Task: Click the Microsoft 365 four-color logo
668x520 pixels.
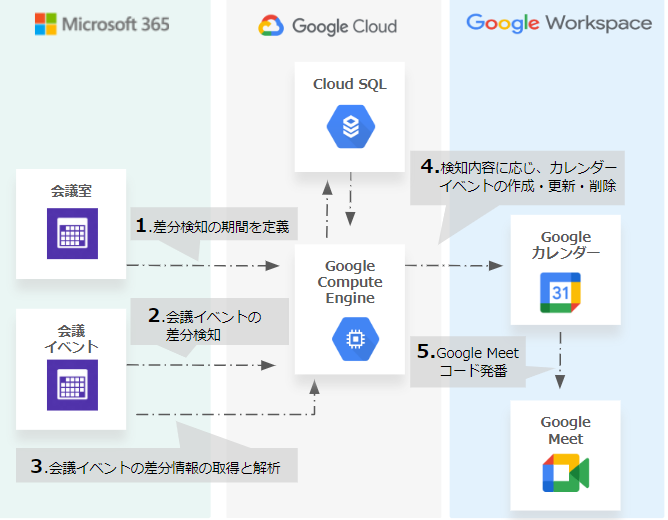Action: 46,24
